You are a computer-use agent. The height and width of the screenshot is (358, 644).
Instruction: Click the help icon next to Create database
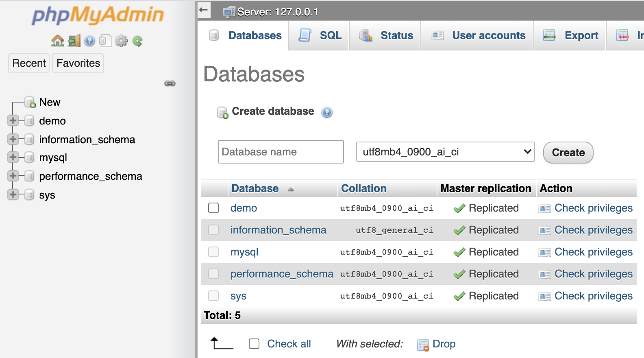click(327, 112)
